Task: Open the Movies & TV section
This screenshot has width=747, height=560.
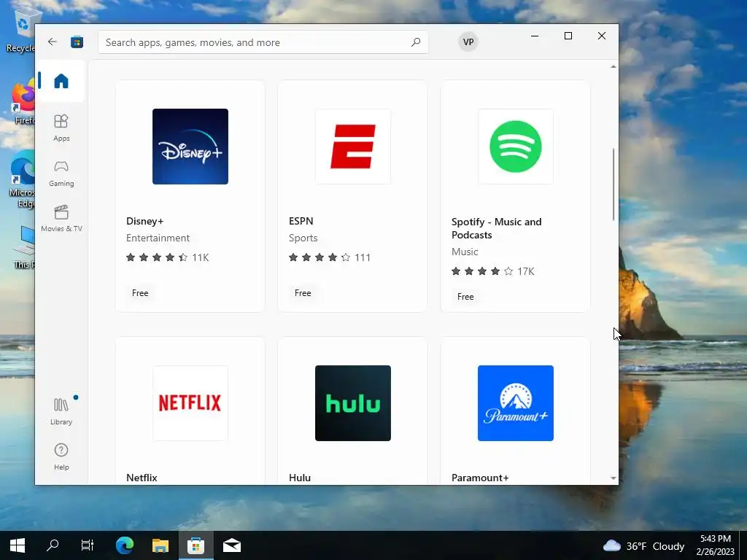Action: (61, 219)
